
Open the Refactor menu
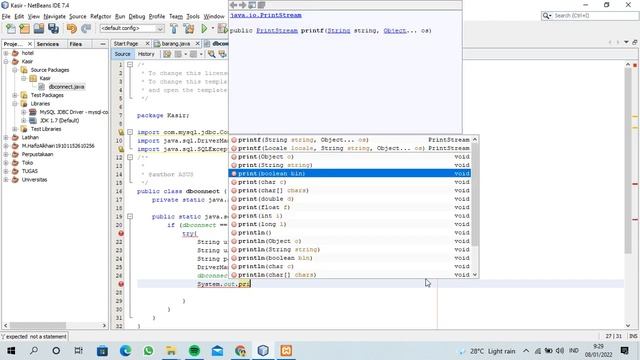(100, 16)
